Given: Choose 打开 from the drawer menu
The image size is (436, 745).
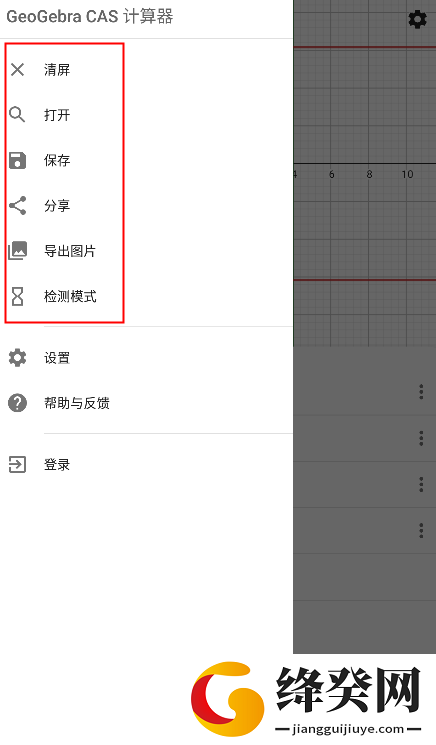Looking at the screenshot, I should [x=57, y=115].
